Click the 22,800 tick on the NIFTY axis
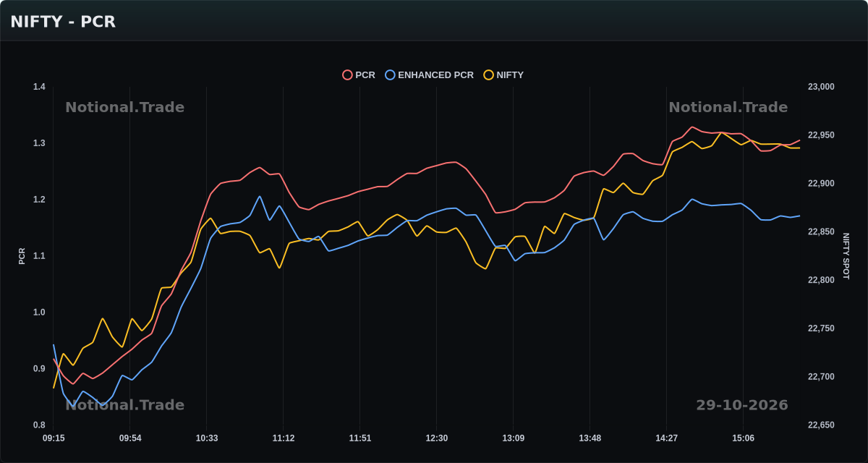868x463 pixels. [x=821, y=280]
